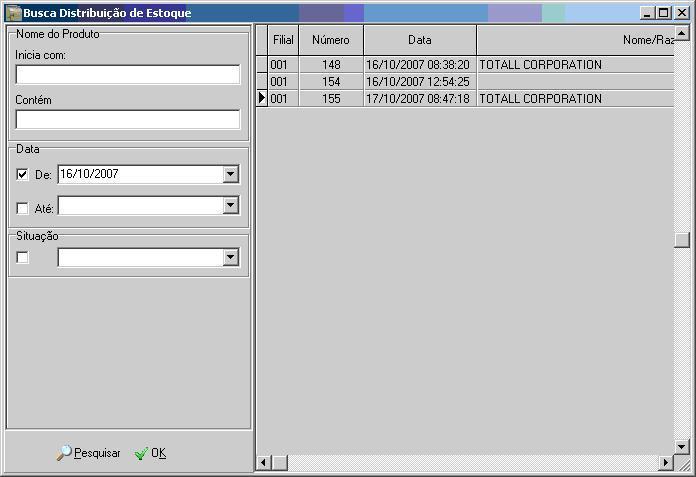
Task: Select the row numbered 154
Action: pyautogui.click(x=331, y=82)
